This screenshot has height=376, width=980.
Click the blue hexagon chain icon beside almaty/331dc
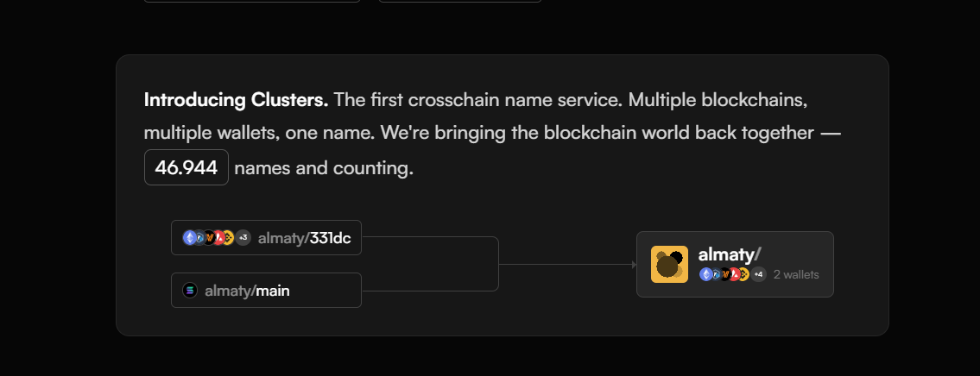tap(199, 237)
